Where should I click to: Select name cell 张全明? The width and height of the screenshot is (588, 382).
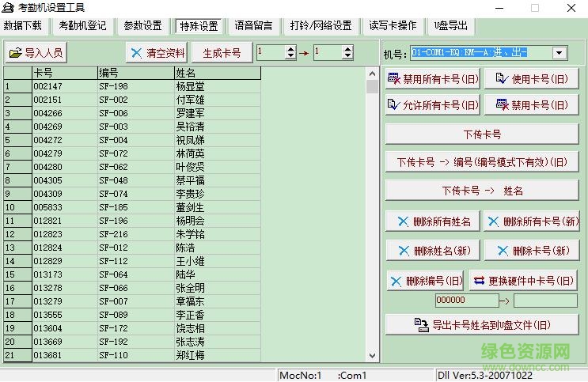218,289
